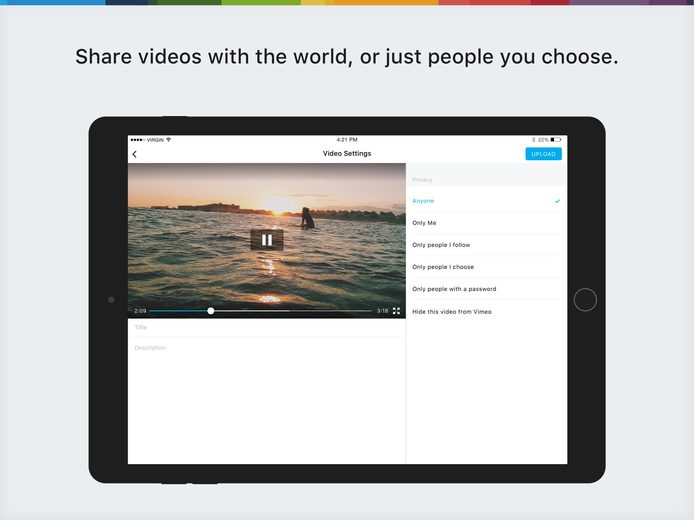694x520 pixels.
Task: Click the Video Settings title
Action: [x=347, y=154]
